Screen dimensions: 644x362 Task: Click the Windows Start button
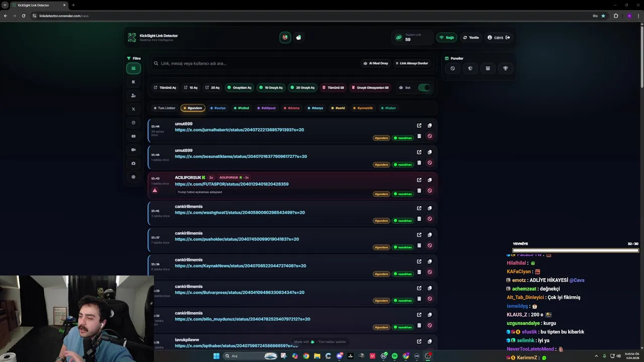coord(216,356)
